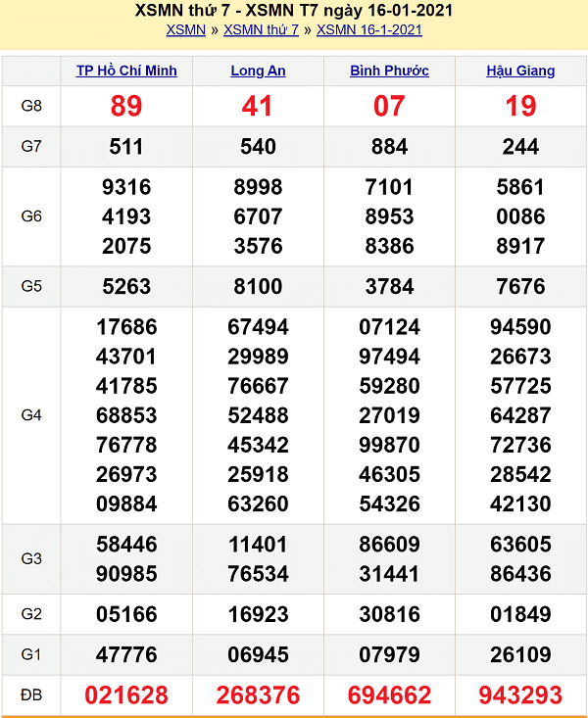The width and height of the screenshot is (588, 718).
Task: Click G3 number 86436
Action: point(520,573)
